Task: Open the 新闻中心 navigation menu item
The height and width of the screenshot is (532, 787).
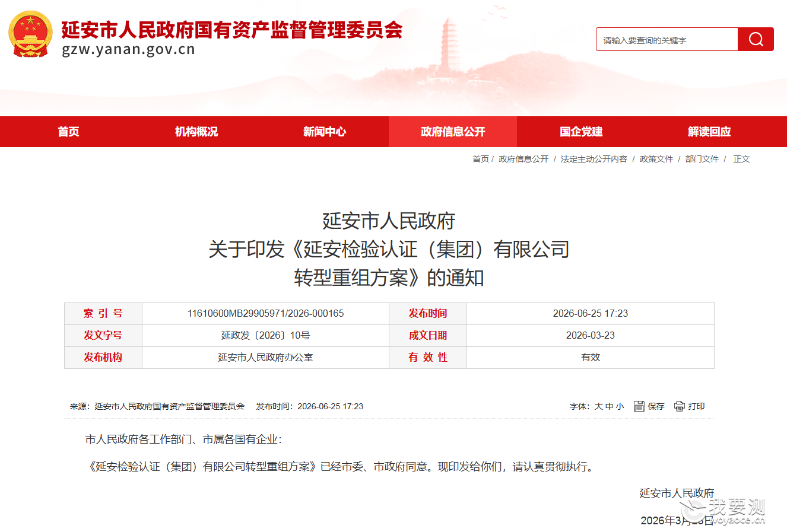Action: (x=325, y=132)
